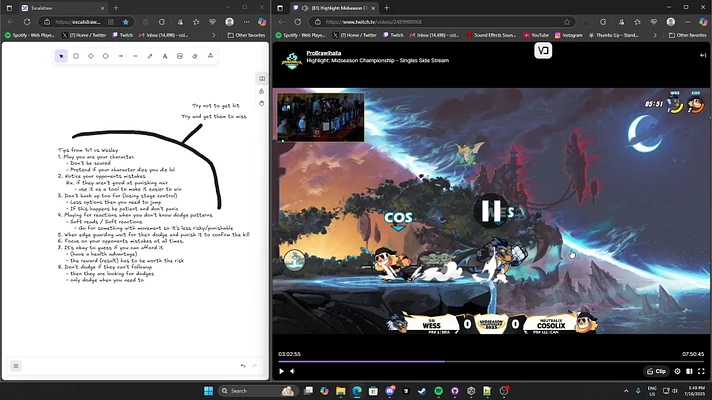The image size is (712, 400).
Task: Click the Twitch window address bar URL
Action: (x=374, y=22)
